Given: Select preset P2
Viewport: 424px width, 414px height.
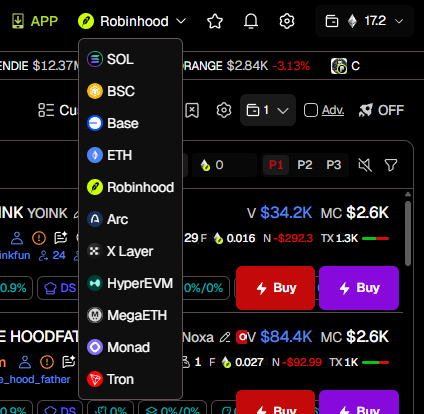Looking at the screenshot, I should pos(305,165).
